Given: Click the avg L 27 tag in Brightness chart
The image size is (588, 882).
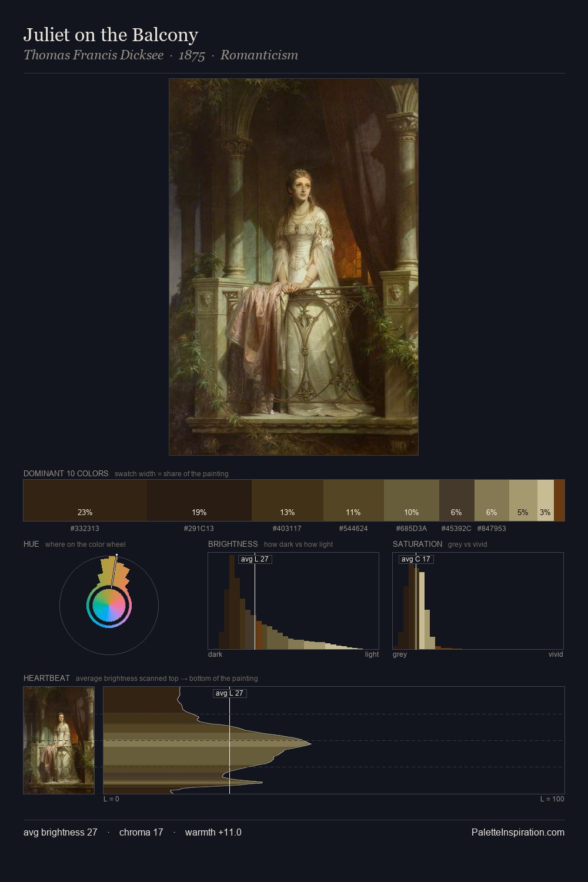Looking at the screenshot, I should (255, 559).
